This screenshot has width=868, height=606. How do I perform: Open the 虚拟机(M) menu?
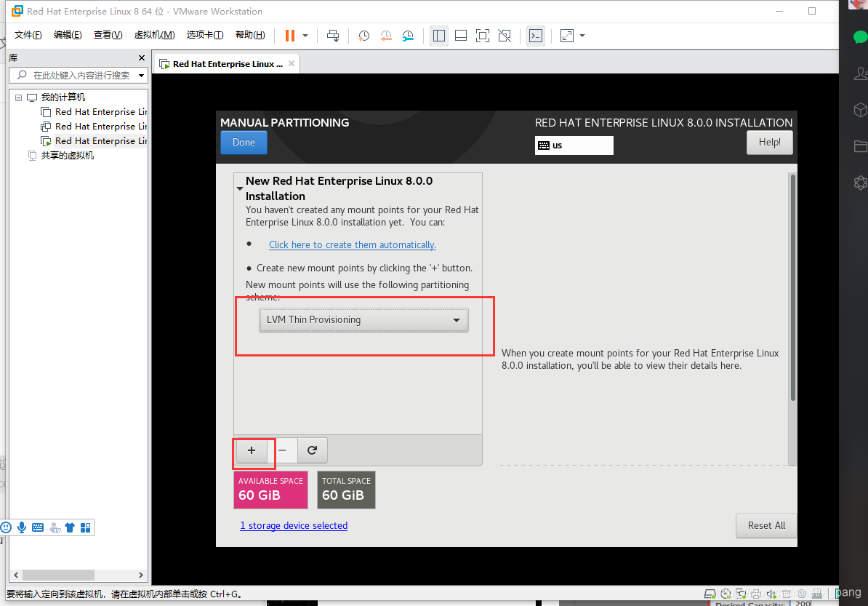point(154,35)
